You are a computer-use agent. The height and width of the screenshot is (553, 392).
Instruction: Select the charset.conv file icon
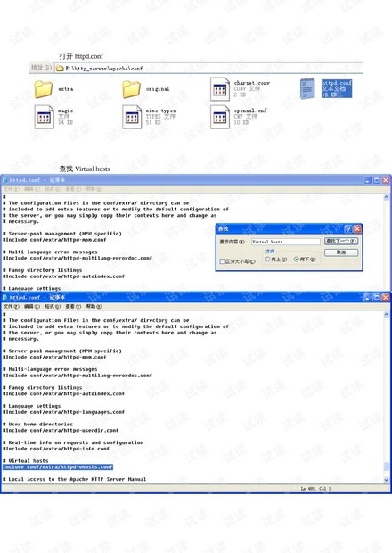coord(220,89)
